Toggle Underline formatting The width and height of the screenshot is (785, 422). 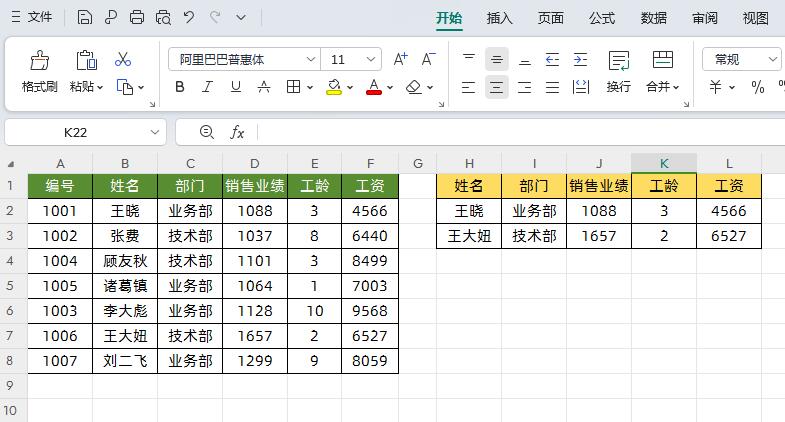236,87
